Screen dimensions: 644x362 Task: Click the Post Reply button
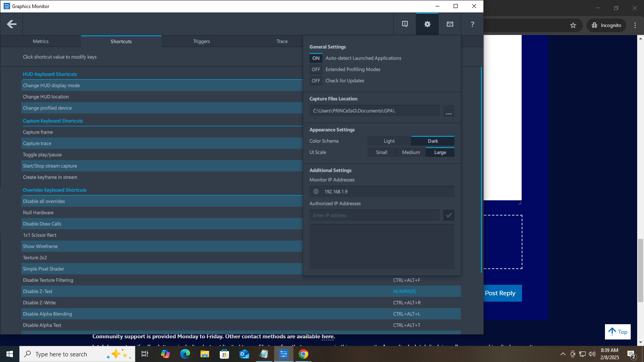[x=500, y=293]
